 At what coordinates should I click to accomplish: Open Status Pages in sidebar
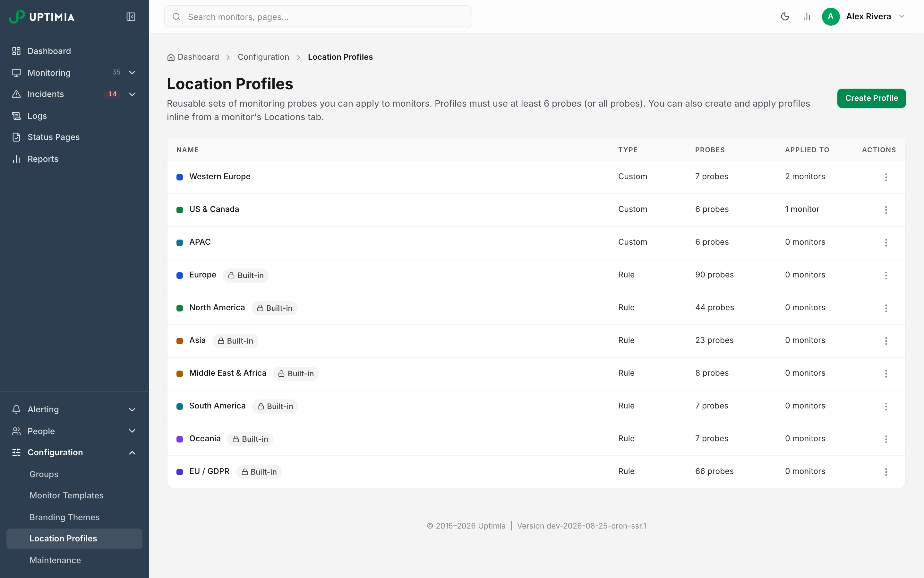click(x=74, y=137)
